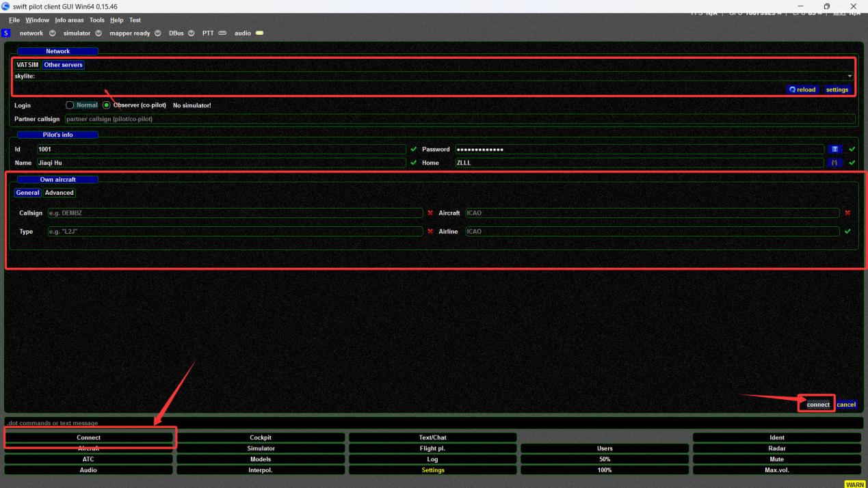Image resolution: width=868 pixels, height=488 pixels.
Task: Select the Normal login mode
Action: point(82,105)
